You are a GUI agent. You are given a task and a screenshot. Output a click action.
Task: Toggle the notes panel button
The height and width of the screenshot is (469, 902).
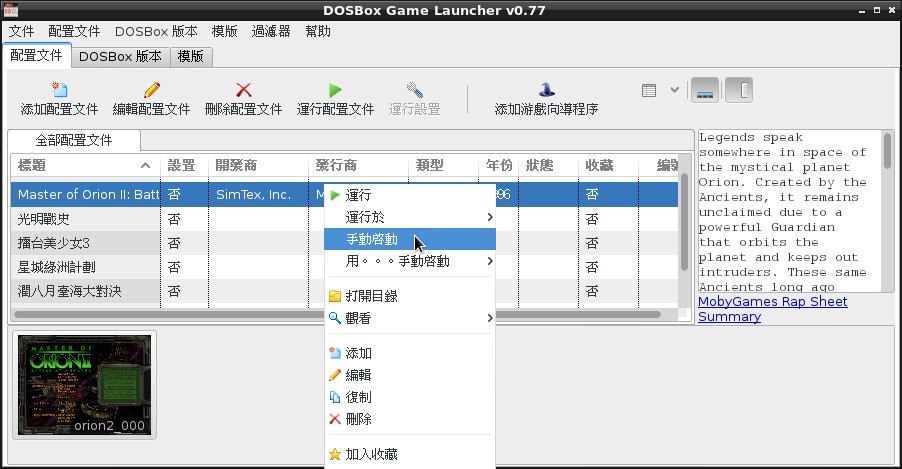(739, 90)
